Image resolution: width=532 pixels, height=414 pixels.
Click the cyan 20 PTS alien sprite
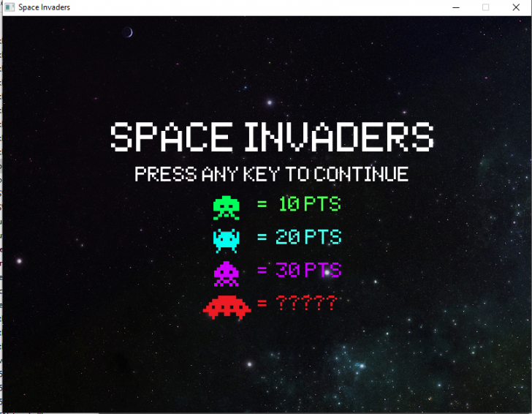click(x=227, y=241)
